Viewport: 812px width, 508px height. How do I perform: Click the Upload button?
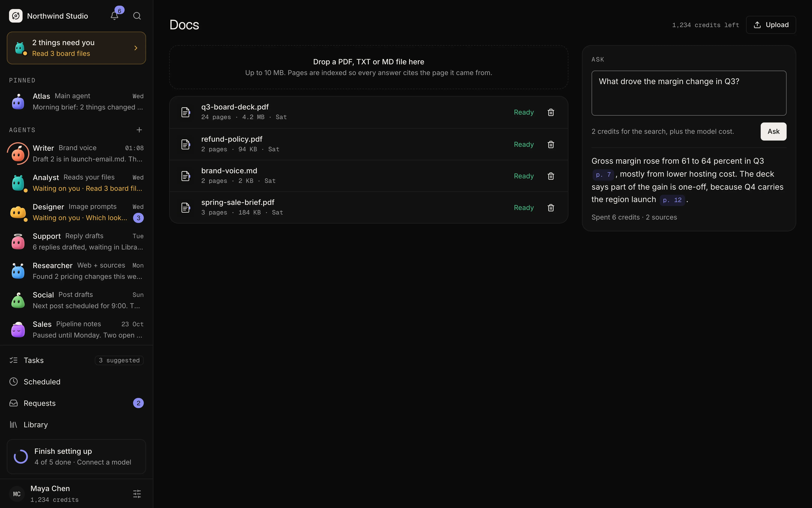771,25
